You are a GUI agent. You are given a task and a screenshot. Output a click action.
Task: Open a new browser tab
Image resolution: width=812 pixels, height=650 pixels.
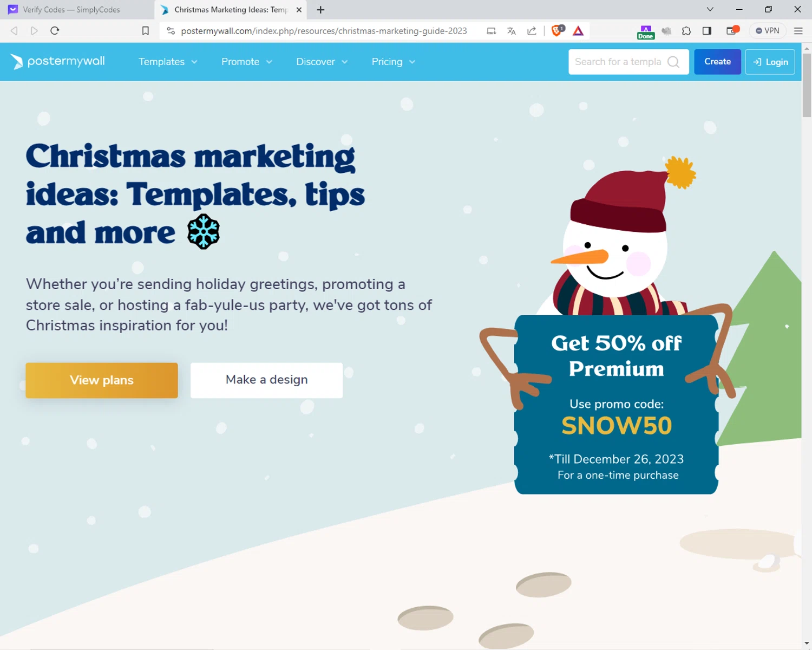click(x=320, y=10)
